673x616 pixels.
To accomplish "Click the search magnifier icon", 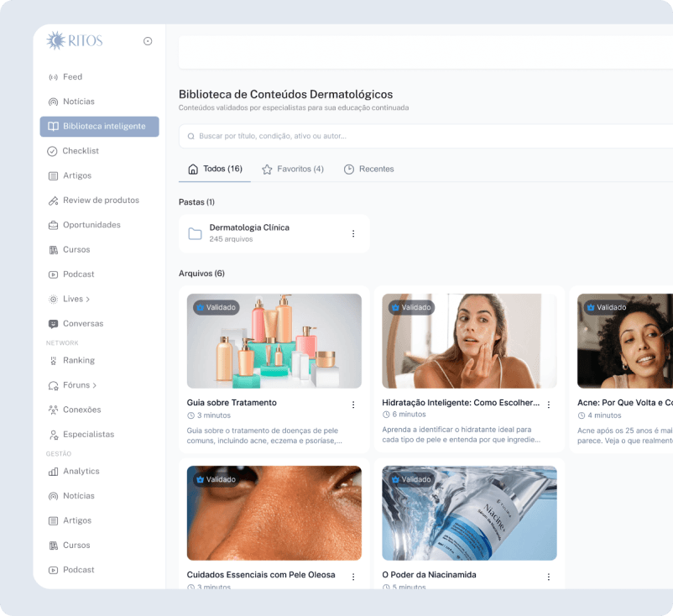I will [x=191, y=137].
